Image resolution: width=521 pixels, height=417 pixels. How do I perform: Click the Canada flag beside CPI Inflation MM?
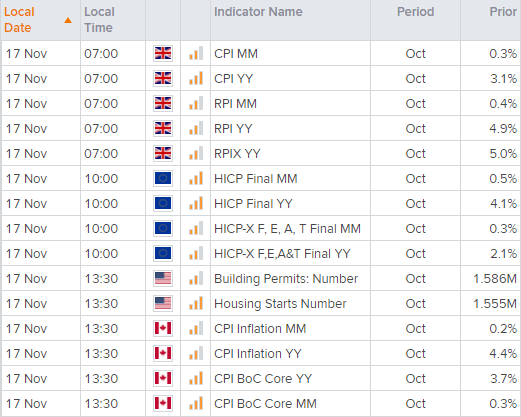(x=163, y=328)
